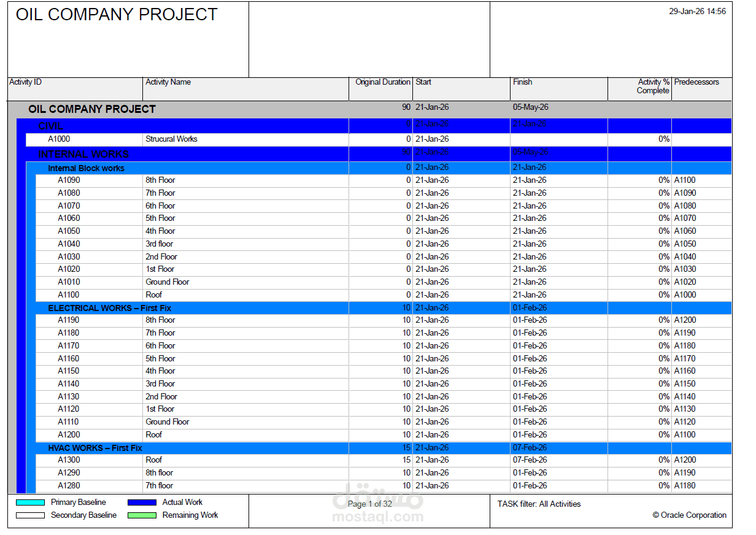
Task: Click the 29-Jan-26 14:56 timestamp
Action: [698, 12]
